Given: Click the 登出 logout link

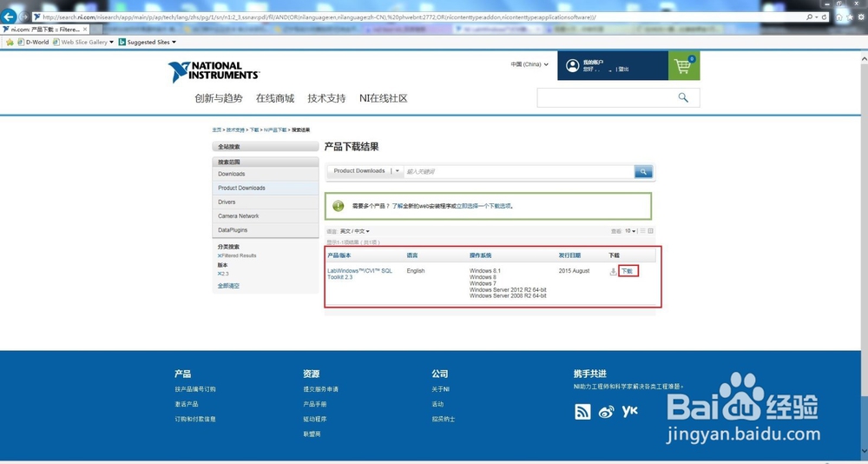Looking at the screenshot, I should pyautogui.click(x=623, y=70).
